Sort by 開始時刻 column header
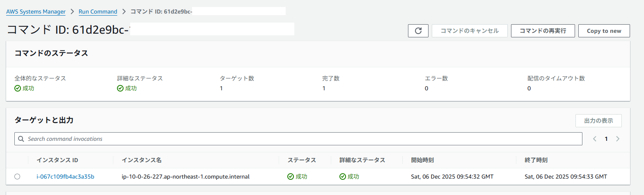 422,160
